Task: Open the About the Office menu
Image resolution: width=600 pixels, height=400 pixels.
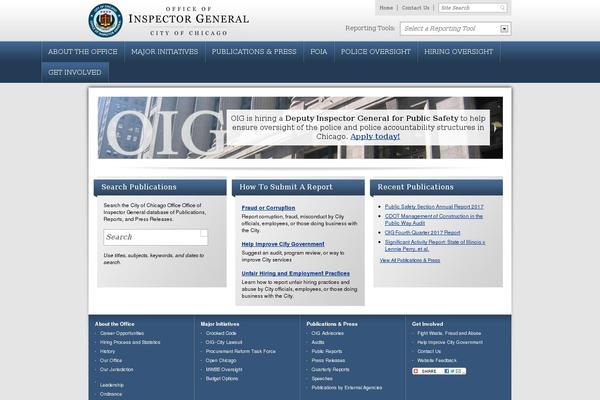Action: click(x=83, y=52)
